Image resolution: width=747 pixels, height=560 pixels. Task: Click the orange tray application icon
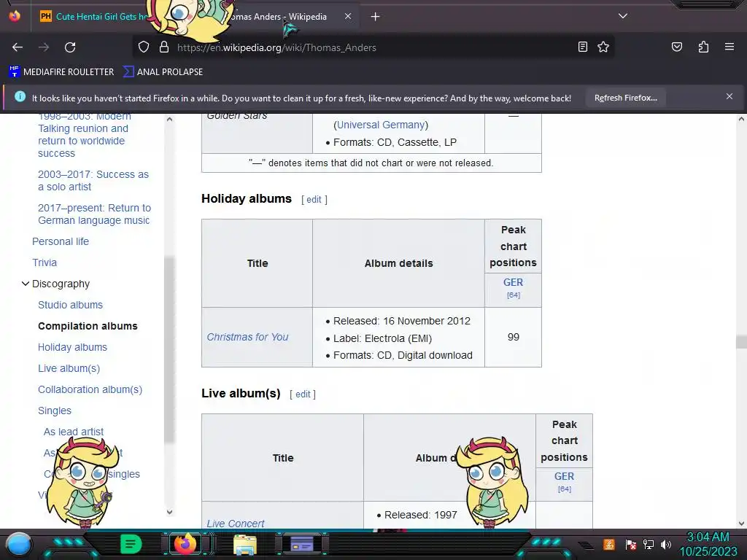(x=608, y=544)
